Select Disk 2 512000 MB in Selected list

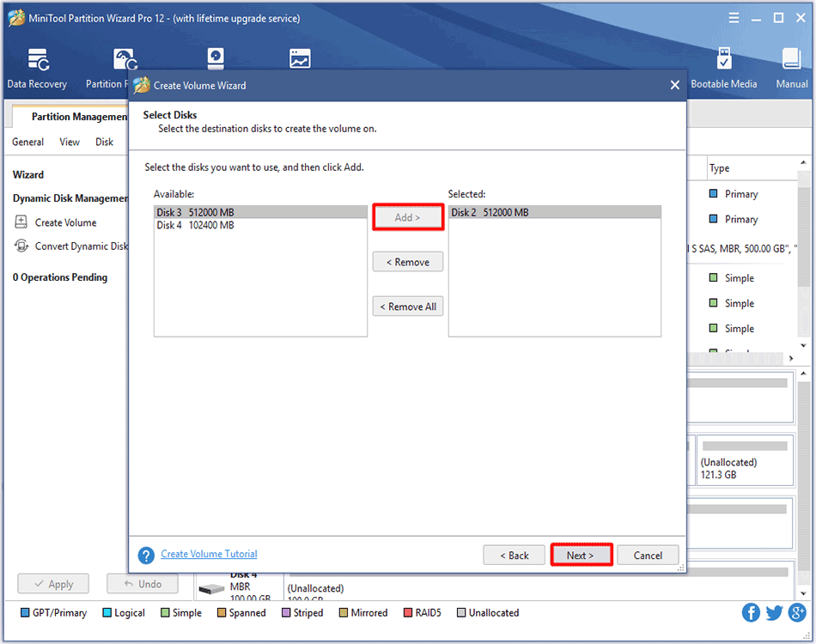coord(555,212)
